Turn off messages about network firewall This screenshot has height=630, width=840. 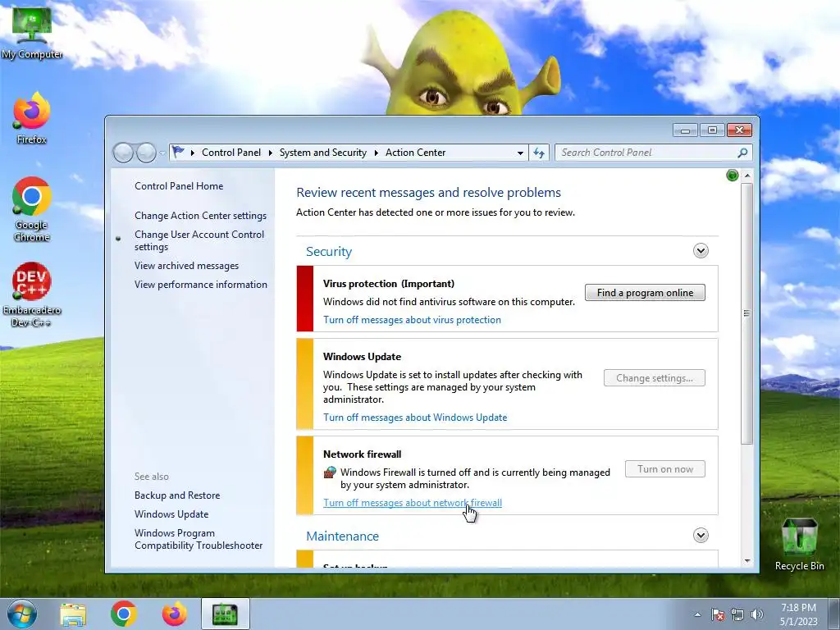point(413,503)
